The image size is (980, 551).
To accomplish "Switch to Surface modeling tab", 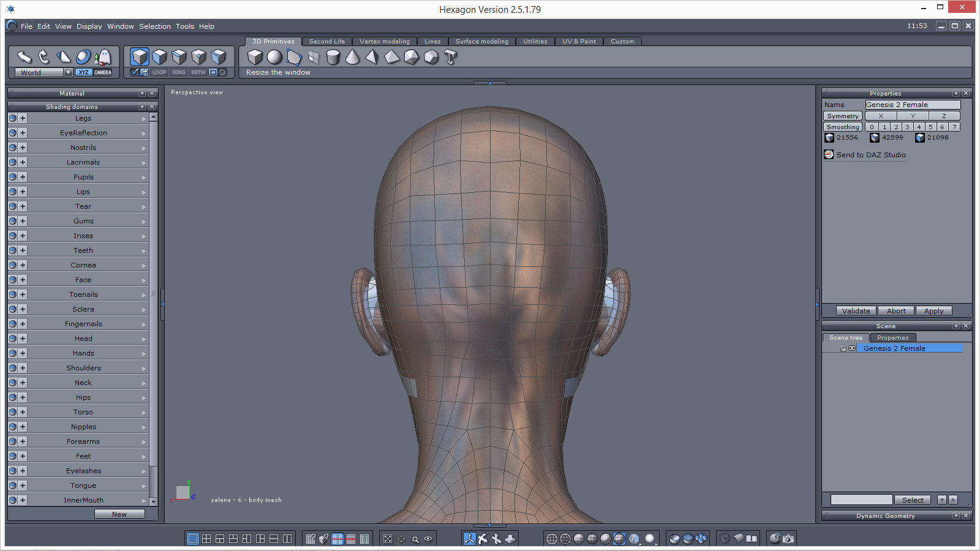I will (482, 41).
